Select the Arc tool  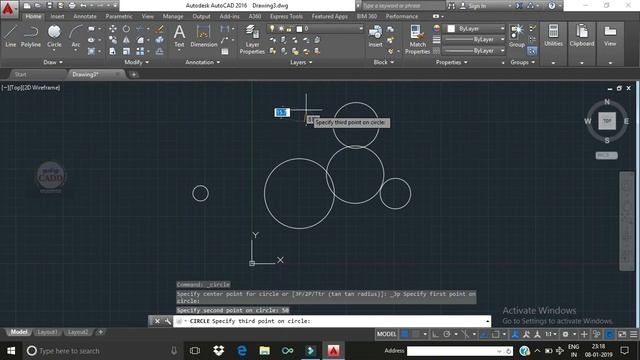point(76,36)
